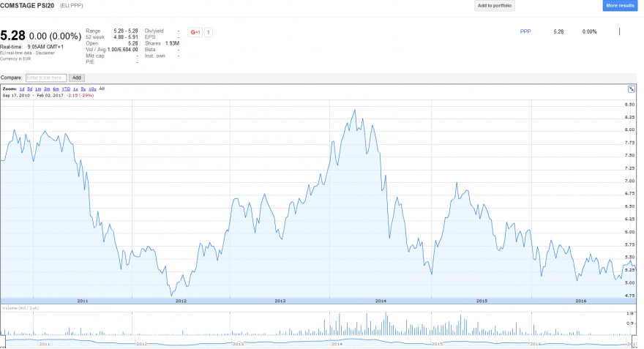The height and width of the screenshot is (349, 644).
Task: Click the G+1 count bubble
Action: (209, 32)
